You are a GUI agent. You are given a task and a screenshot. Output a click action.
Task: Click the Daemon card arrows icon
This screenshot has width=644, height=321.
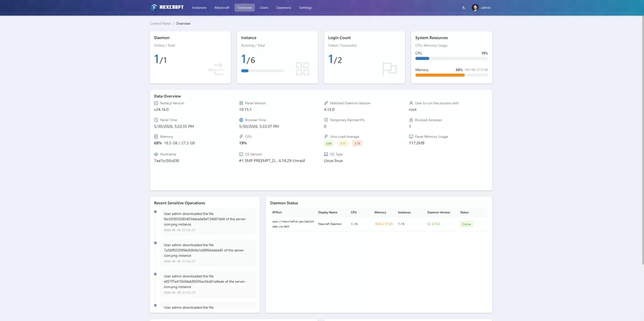coord(216,69)
